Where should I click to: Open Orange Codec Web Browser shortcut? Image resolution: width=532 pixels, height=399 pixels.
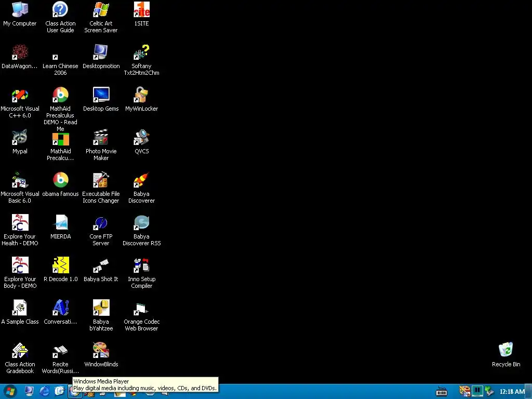pos(141,308)
